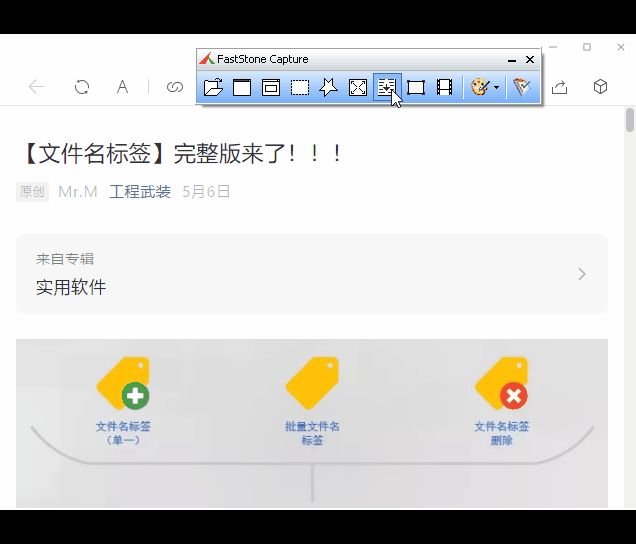
Task: Click the cube icon in toolbar
Action: click(600, 87)
